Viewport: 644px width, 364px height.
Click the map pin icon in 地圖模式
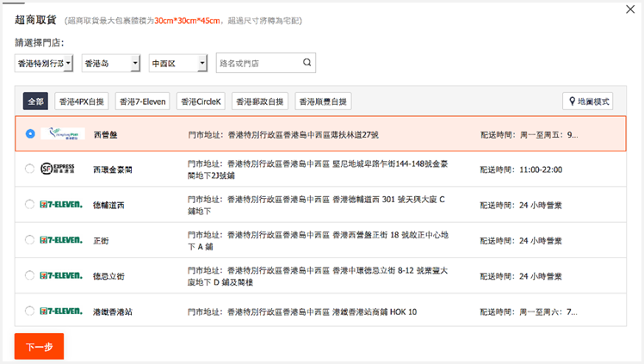pyautogui.click(x=572, y=102)
